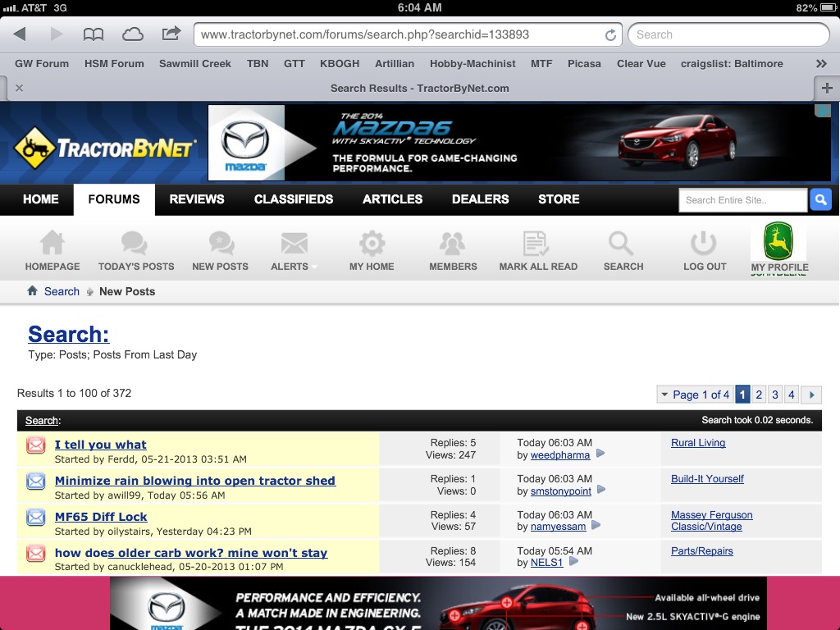Close the Search Results tab
This screenshot has width=840, height=630.
tap(19, 89)
